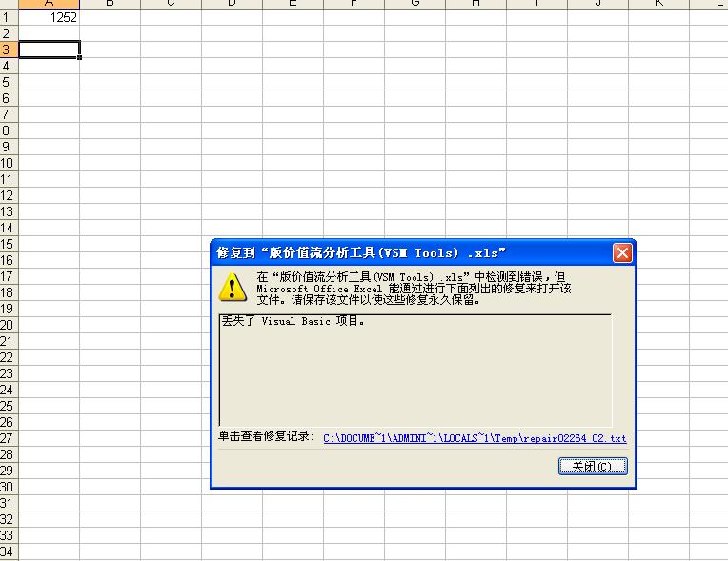
Task: Select row header 34
Action: click(x=9, y=551)
